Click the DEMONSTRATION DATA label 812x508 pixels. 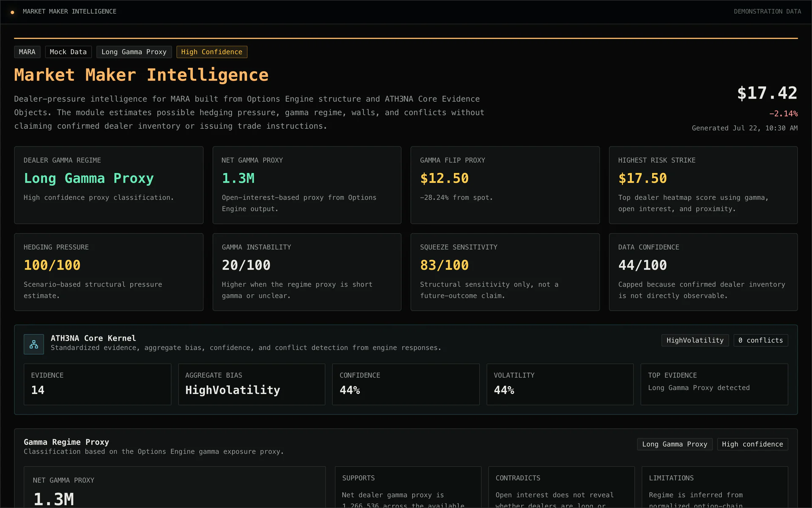coord(767,11)
